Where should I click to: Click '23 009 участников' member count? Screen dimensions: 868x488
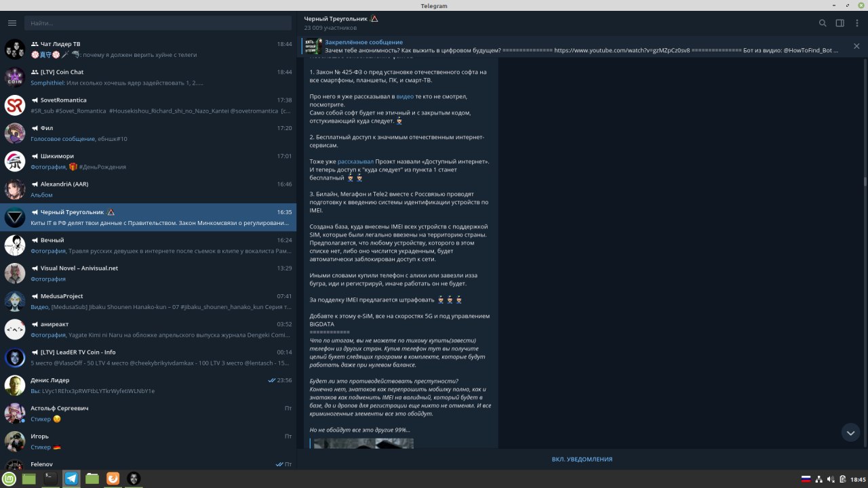click(x=330, y=28)
